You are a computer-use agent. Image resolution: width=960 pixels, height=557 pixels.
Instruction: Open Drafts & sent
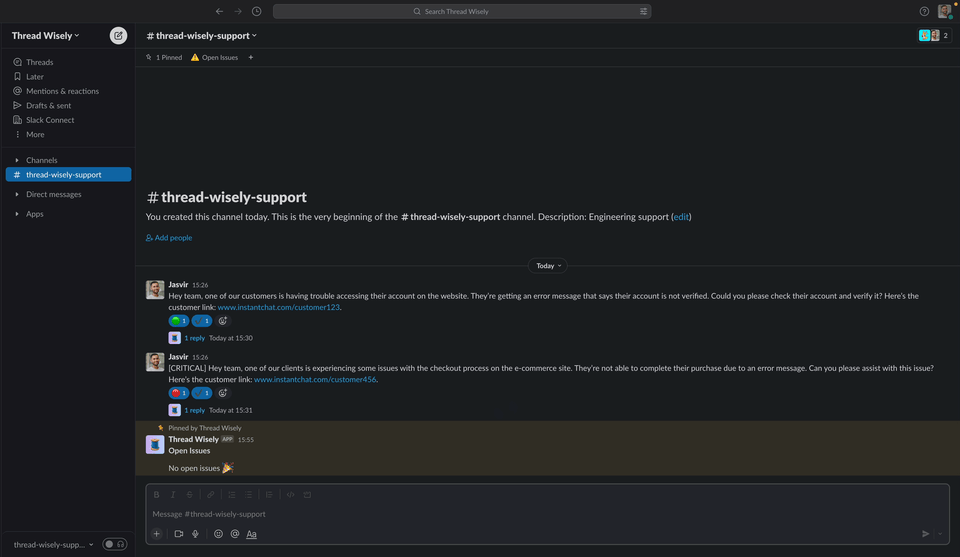tap(48, 106)
